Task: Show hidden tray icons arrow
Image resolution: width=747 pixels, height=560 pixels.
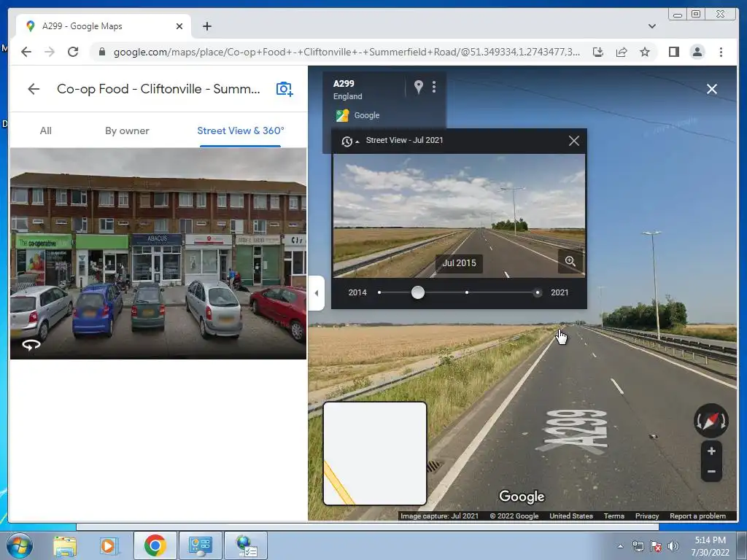Action: coord(620,546)
